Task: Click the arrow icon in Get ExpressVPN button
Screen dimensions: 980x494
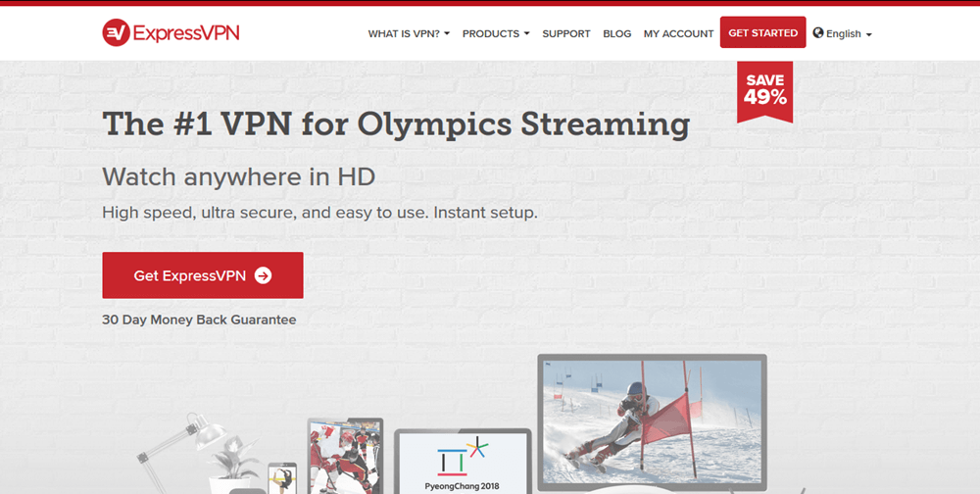Action: coord(263,275)
